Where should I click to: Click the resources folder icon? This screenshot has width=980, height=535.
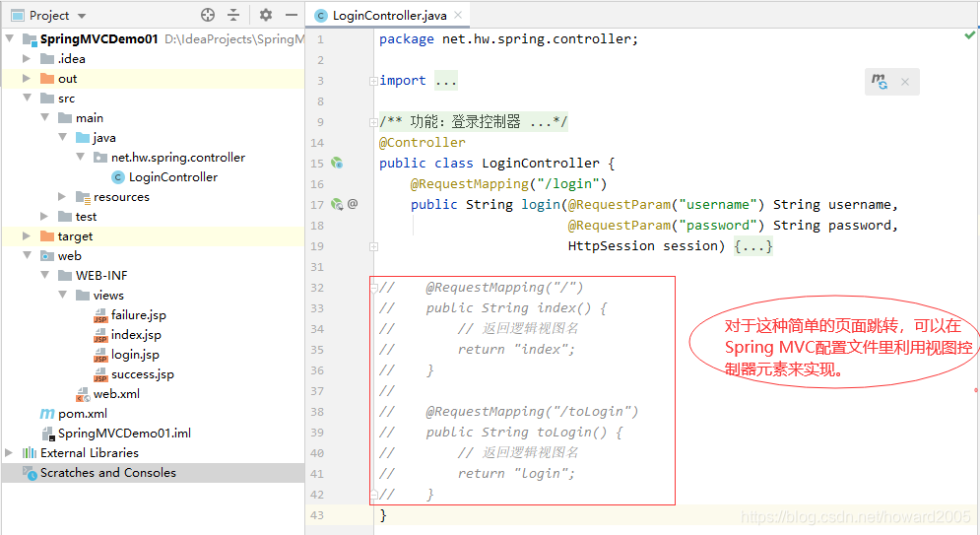pyautogui.click(x=83, y=197)
